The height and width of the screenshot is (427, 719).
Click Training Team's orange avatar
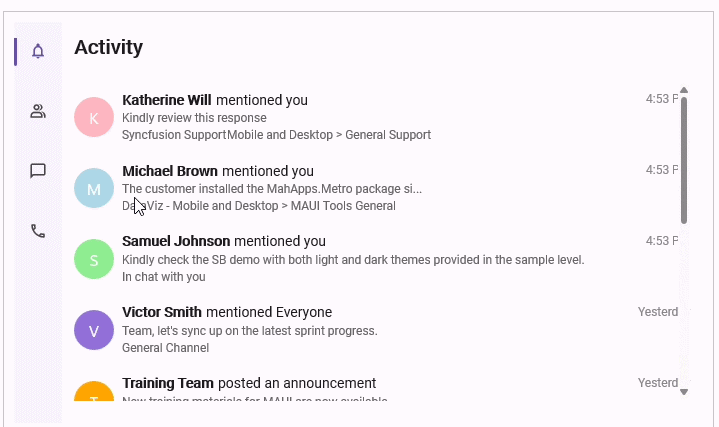pyautogui.click(x=94, y=392)
